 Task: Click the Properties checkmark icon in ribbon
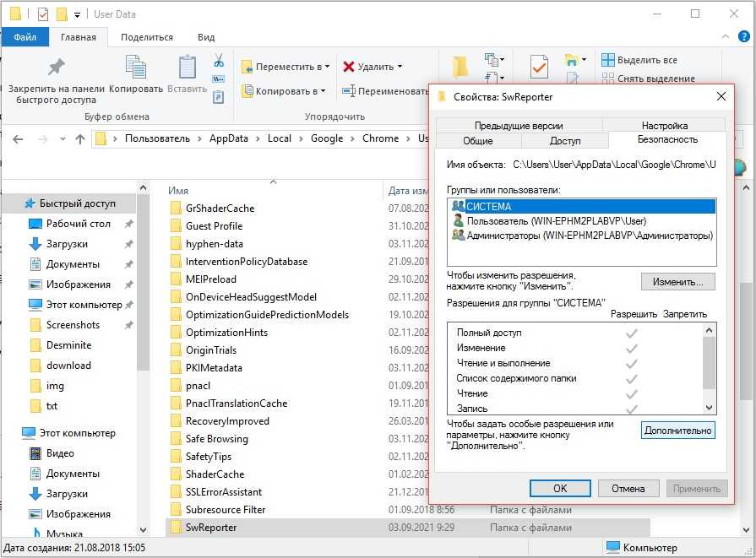[539, 66]
